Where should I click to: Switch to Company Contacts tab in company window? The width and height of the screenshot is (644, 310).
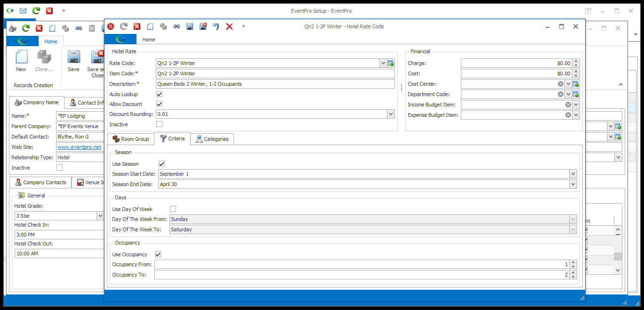pos(40,182)
